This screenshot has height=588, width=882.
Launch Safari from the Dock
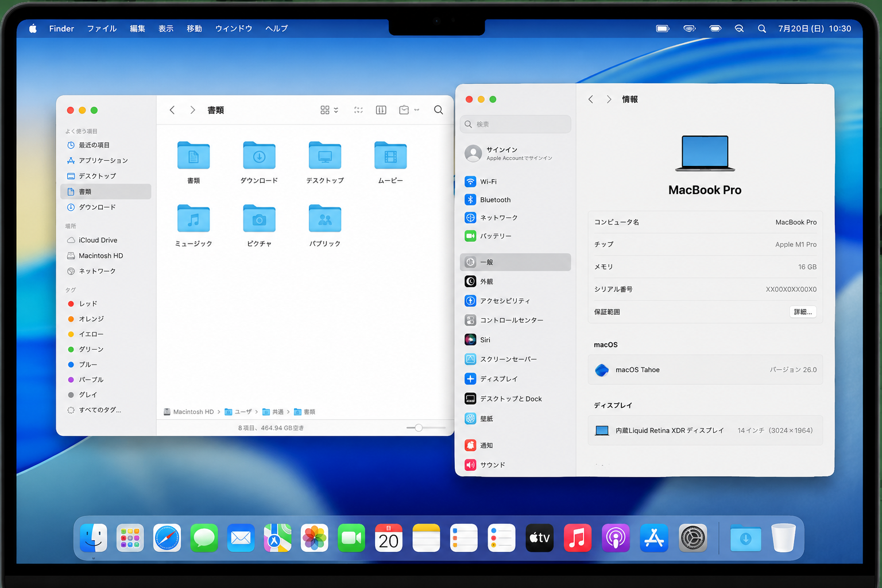click(167, 538)
